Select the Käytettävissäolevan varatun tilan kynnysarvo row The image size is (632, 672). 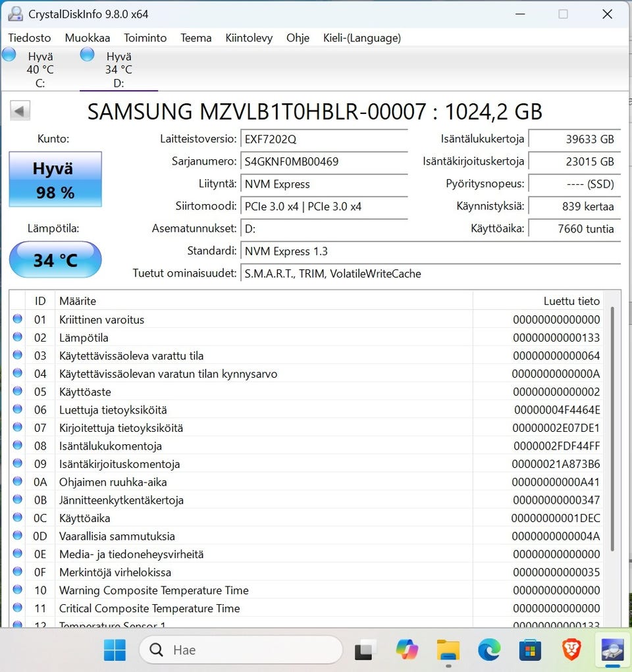pos(306,374)
